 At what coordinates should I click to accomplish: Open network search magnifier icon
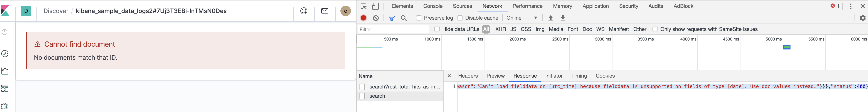[x=404, y=18]
